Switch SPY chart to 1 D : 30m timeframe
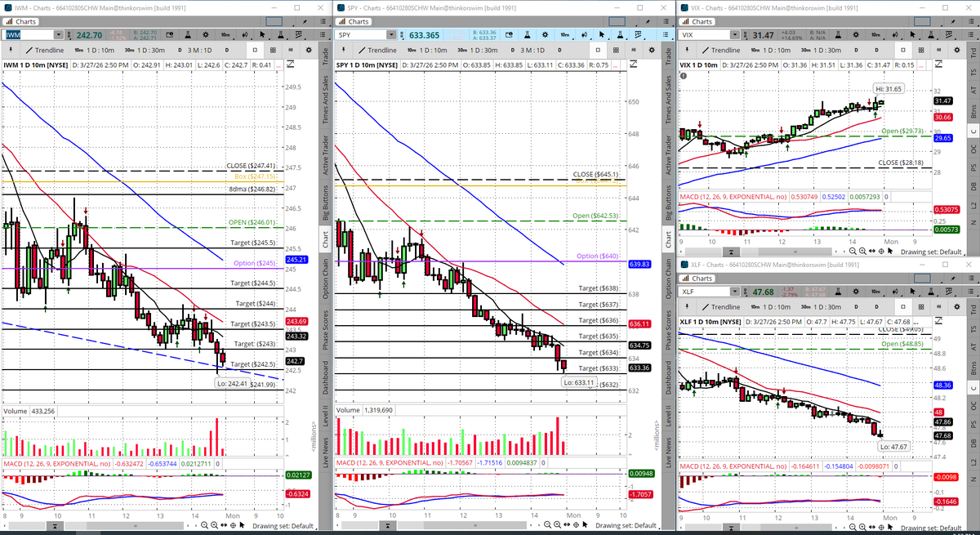This screenshot has height=535, width=980. [478, 51]
